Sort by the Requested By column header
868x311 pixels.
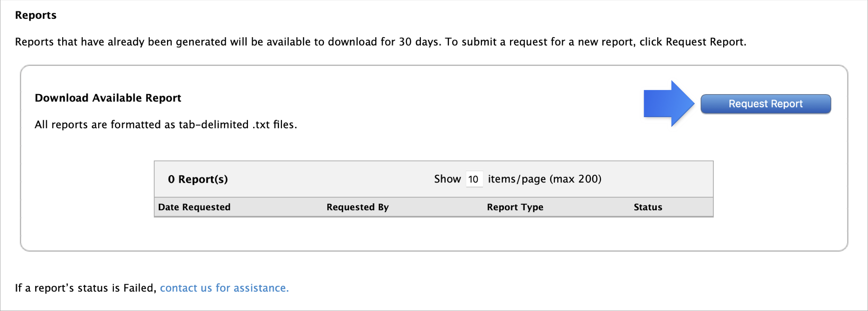[x=358, y=207]
